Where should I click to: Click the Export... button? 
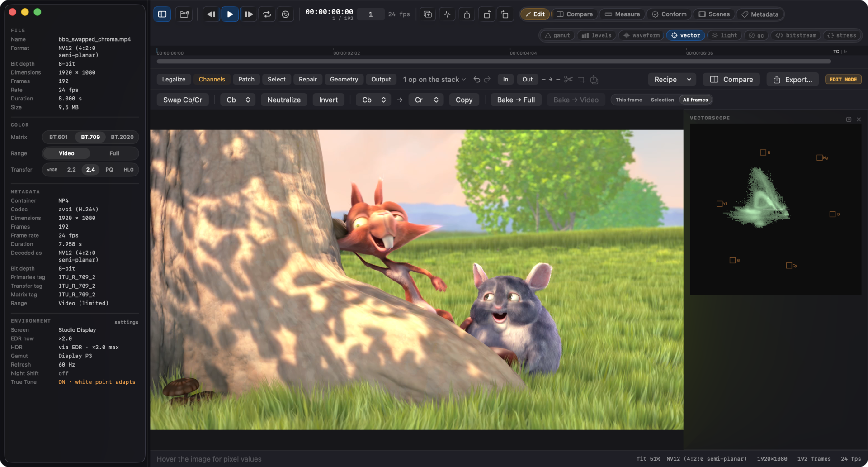793,80
